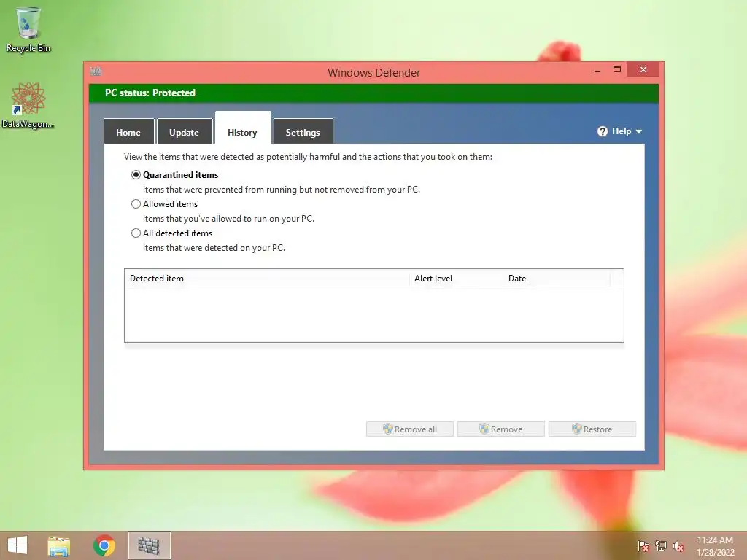Click the Windows Defender title bar icon

click(x=96, y=71)
